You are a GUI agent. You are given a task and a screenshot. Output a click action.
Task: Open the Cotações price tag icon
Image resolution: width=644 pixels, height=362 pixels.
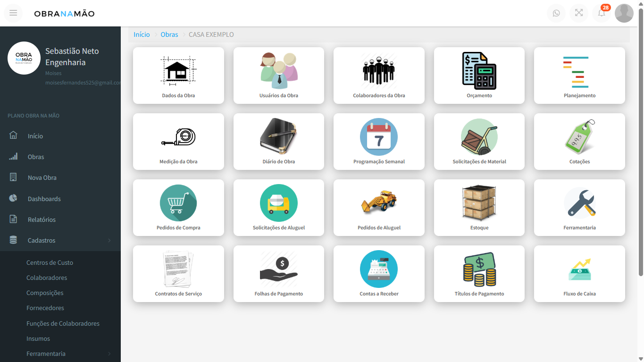[579, 137]
